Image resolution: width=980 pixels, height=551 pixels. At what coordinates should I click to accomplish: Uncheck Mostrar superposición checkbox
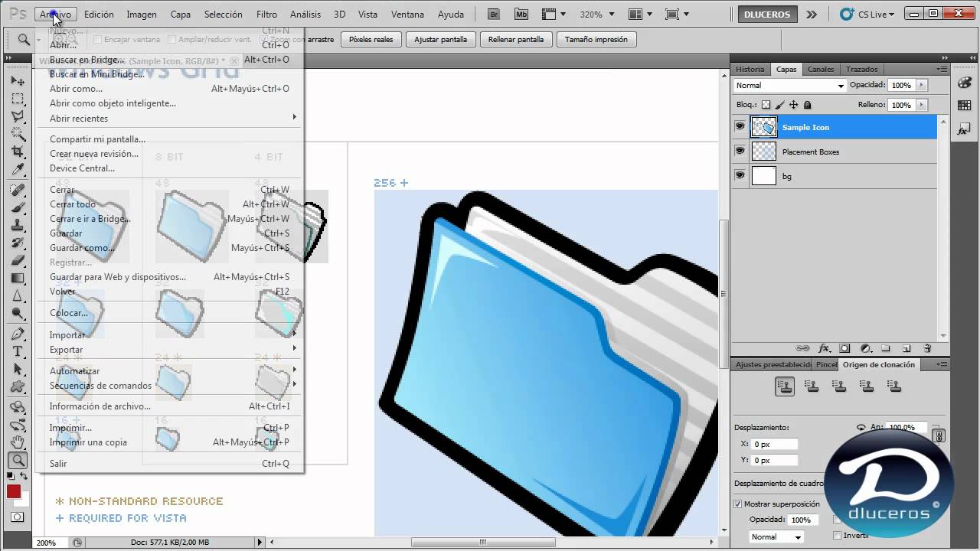(738, 504)
